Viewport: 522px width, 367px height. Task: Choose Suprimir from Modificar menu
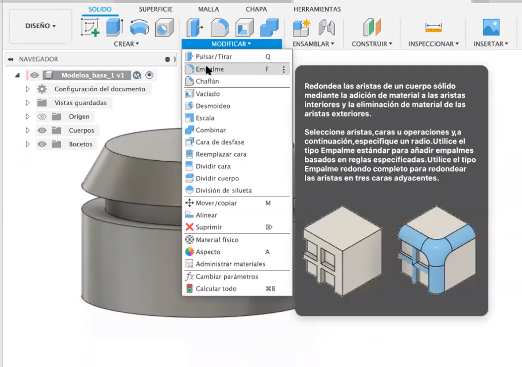coord(237,227)
